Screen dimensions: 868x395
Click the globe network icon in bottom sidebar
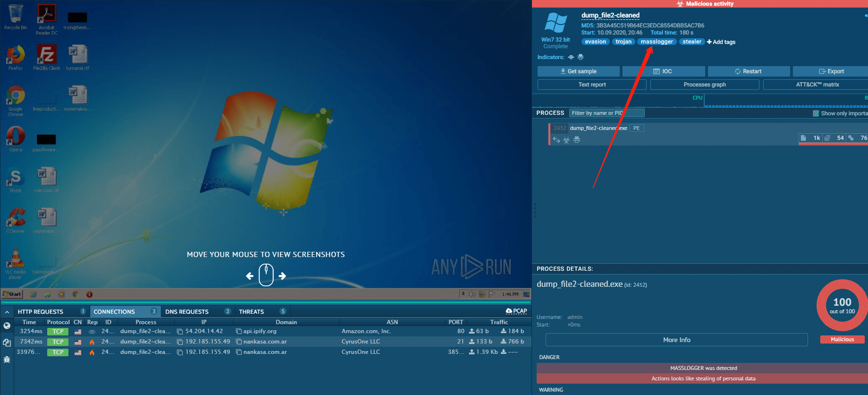(7, 326)
